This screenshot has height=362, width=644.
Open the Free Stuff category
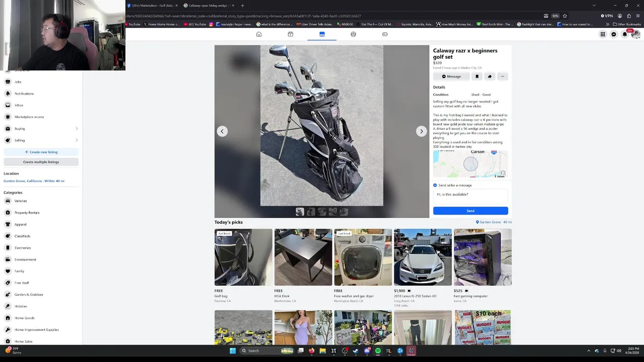point(41,283)
